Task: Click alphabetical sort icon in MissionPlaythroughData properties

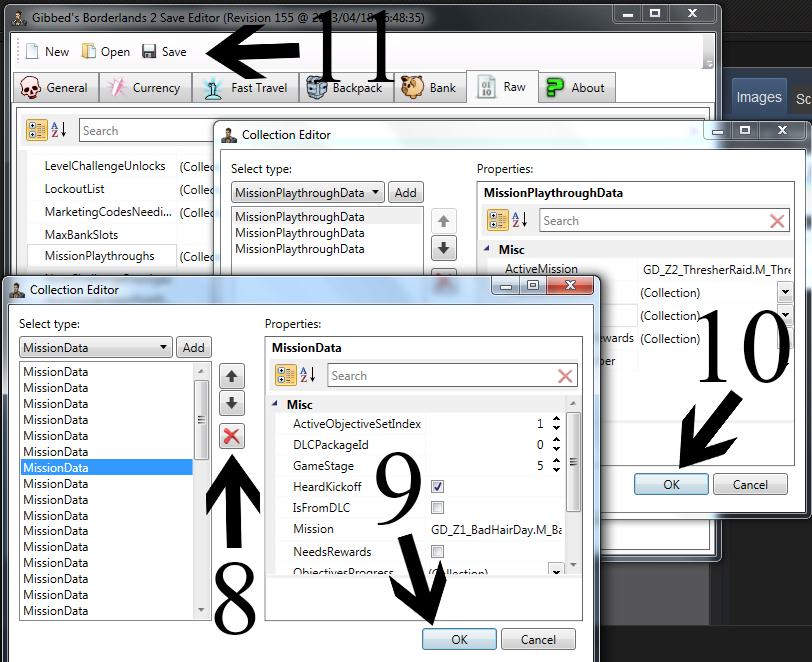Action: 520,220
